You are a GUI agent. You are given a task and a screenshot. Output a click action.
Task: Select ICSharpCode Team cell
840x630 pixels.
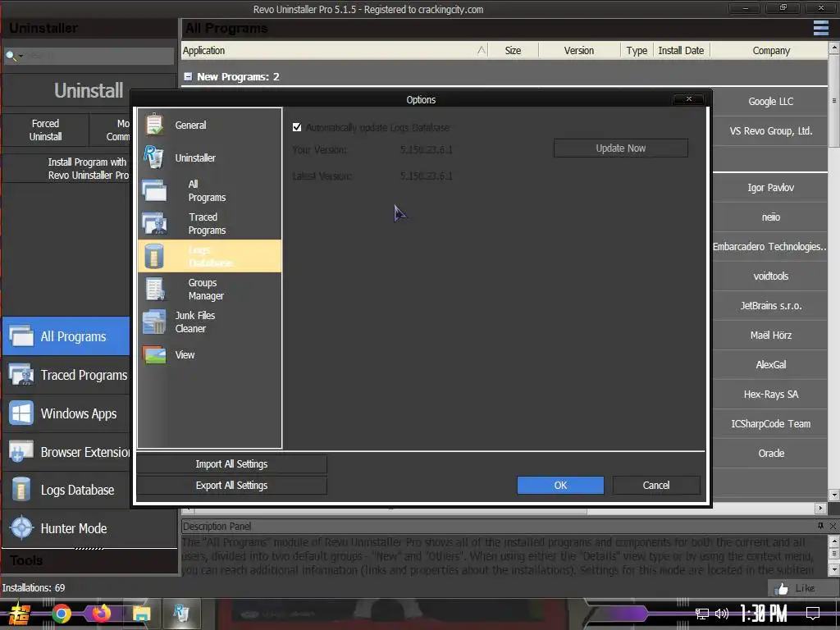770,424
